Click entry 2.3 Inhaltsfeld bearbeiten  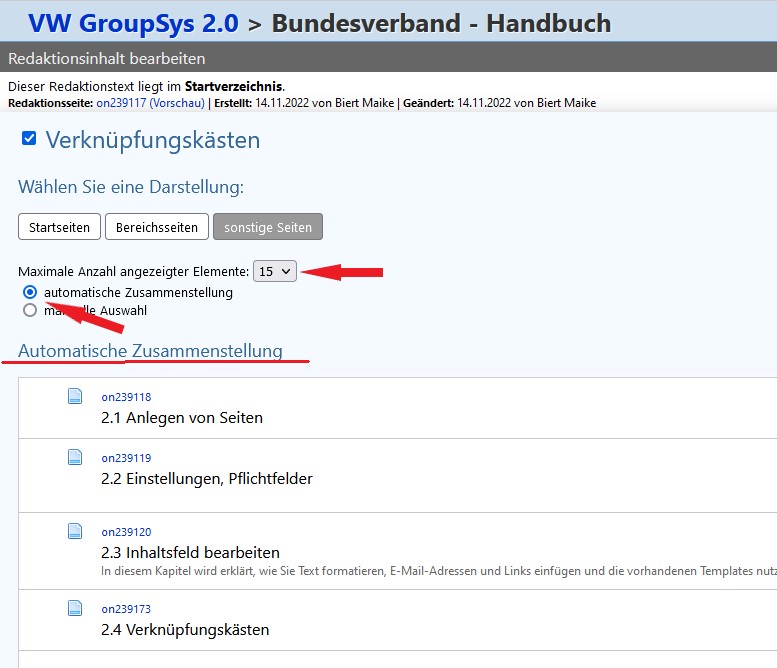[190, 553]
